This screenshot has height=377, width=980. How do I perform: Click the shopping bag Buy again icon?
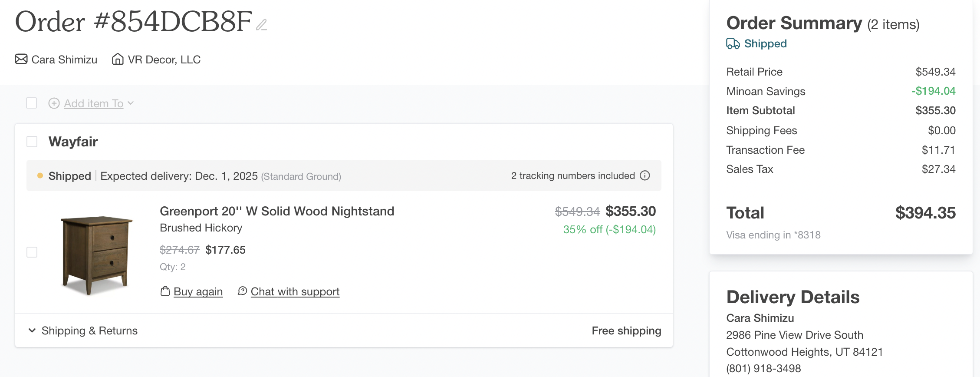point(165,291)
